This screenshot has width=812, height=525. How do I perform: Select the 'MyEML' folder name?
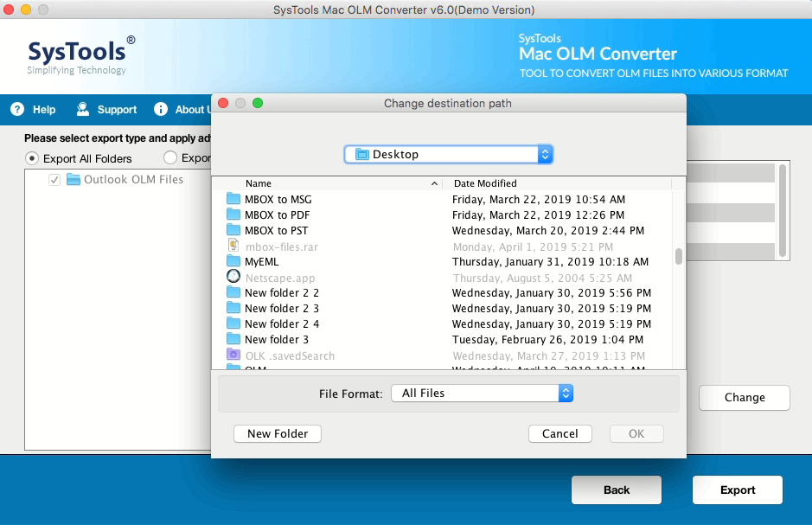[261, 261]
